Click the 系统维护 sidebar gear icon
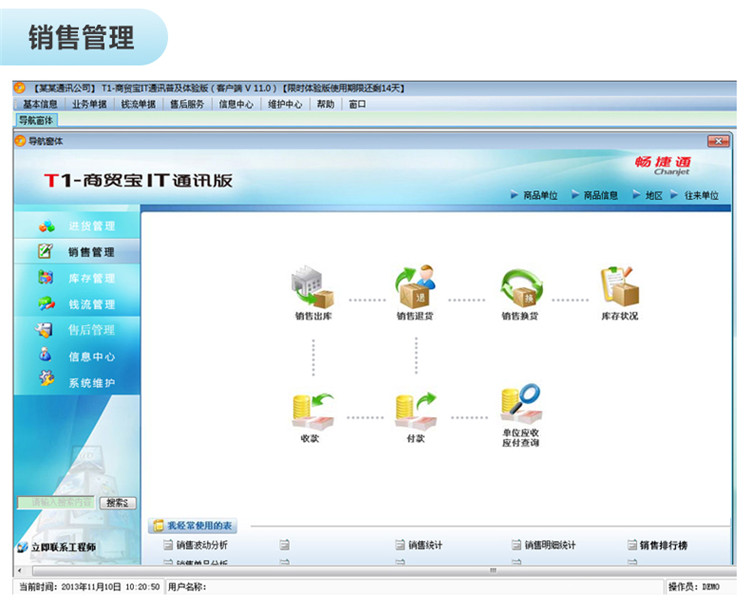This screenshot has width=750, height=603. click(47, 379)
